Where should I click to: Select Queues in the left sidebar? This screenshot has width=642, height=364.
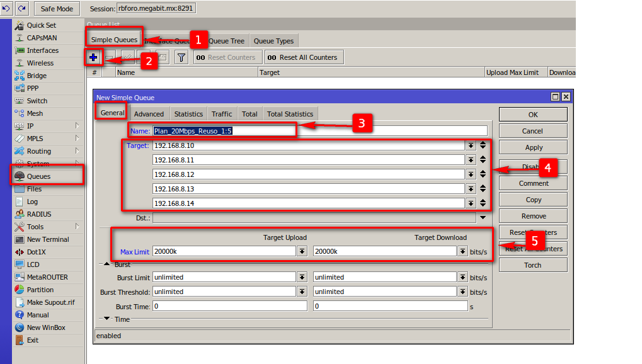(x=38, y=176)
